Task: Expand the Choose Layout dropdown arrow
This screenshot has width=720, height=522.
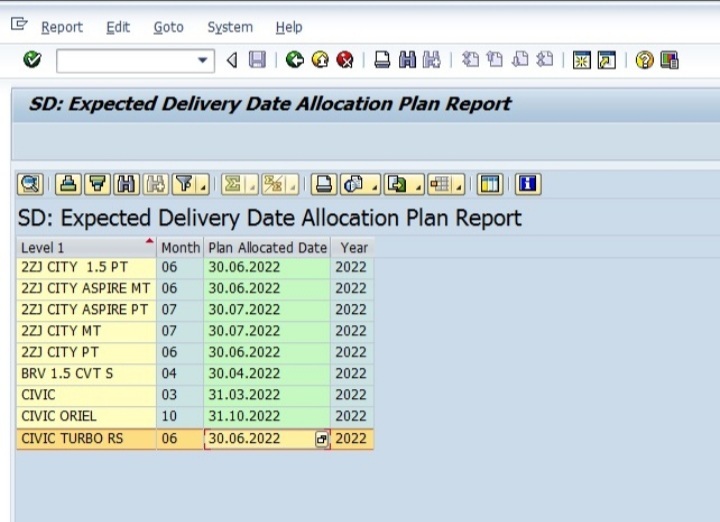Action: click(459, 185)
